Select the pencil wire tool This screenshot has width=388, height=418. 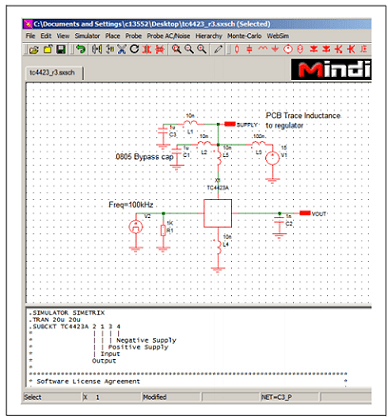[218, 50]
